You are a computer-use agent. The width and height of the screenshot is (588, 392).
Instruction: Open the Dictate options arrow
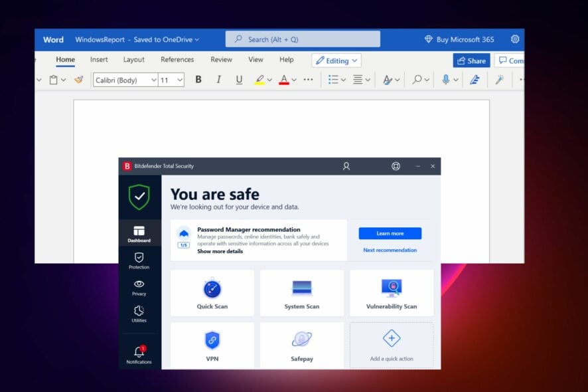456,80
